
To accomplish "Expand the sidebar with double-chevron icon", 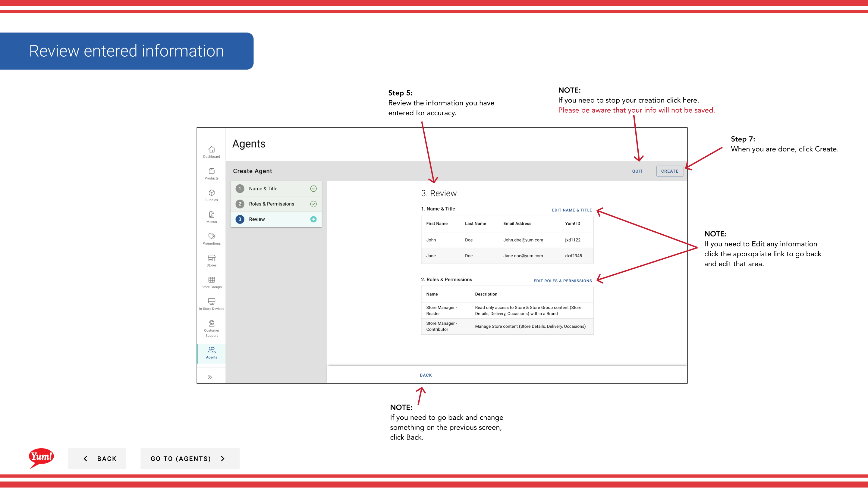I will (x=209, y=377).
